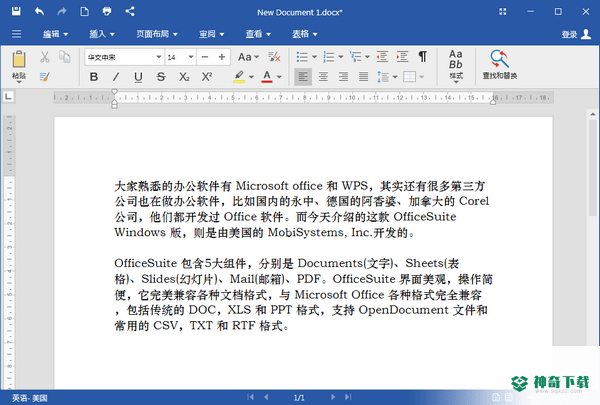Show paragraph marks
This screenshot has height=405, width=600.
coord(422,57)
